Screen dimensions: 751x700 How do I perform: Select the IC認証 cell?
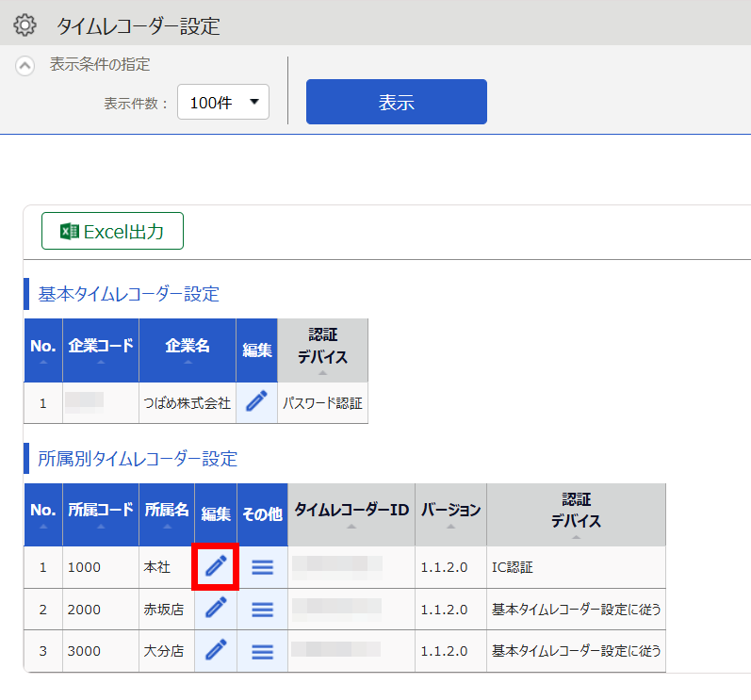point(576,567)
